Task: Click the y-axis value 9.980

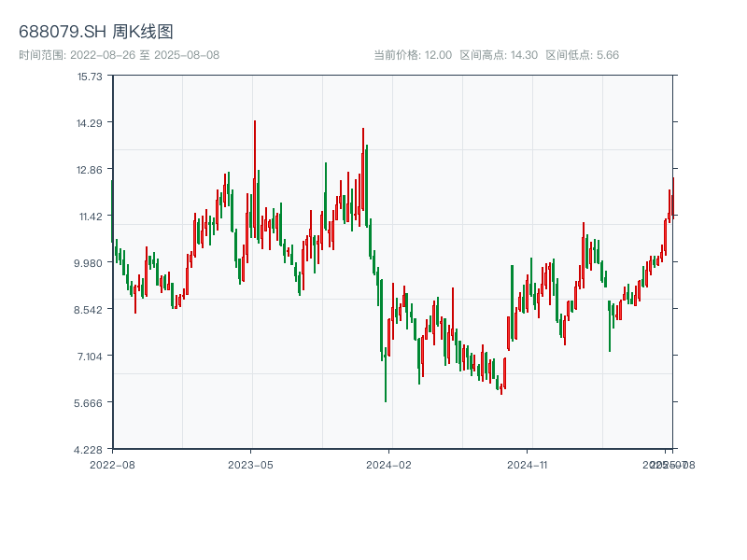Action: [x=88, y=263]
